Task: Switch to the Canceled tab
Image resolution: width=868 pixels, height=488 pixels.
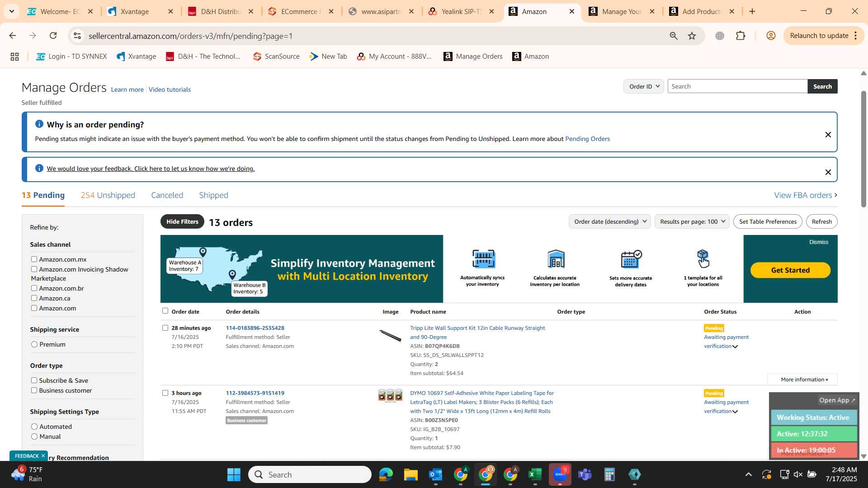Action: click(x=167, y=195)
